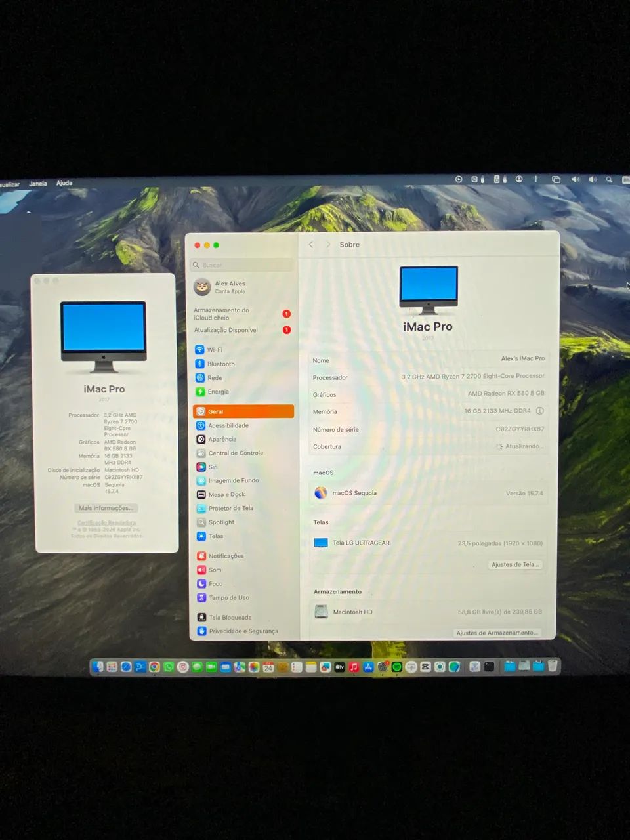Image resolution: width=630 pixels, height=840 pixels.
Task: Open Wi-Fi settings from sidebar
Action: pos(217,349)
